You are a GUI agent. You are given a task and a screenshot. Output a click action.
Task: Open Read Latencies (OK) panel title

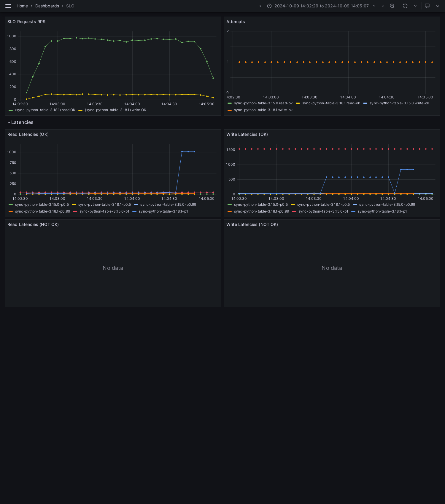coord(28,134)
